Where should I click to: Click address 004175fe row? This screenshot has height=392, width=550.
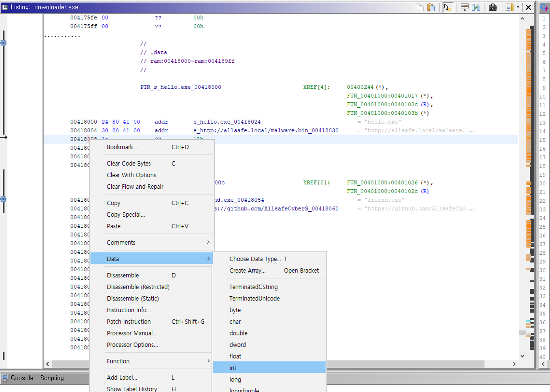tap(84, 18)
